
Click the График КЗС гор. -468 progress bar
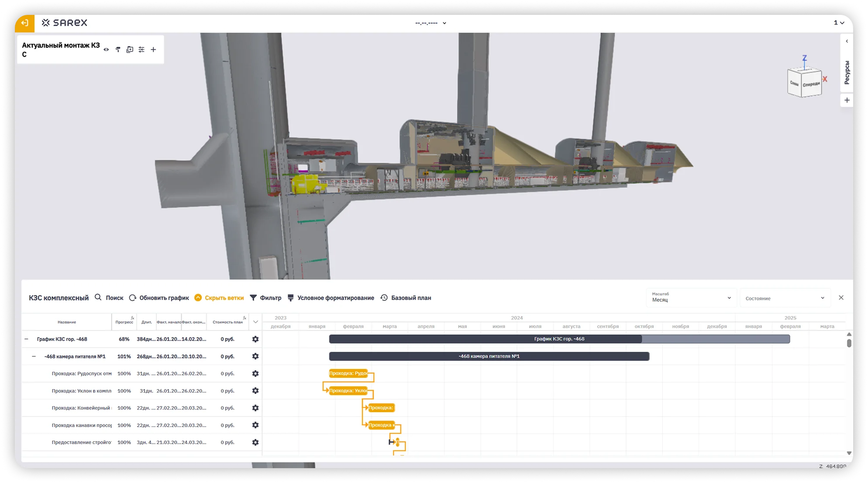(x=559, y=339)
